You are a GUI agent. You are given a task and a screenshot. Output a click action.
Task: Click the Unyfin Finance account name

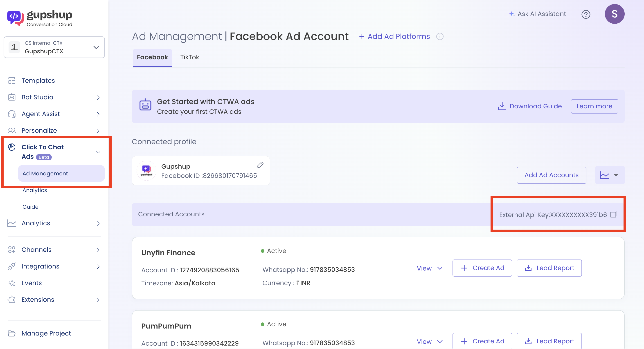click(168, 253)
